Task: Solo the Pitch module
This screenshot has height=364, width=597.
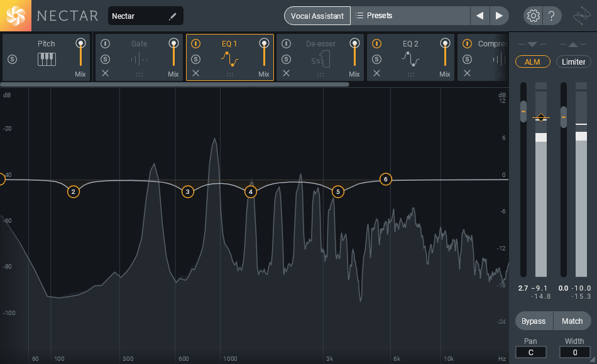Action: tap(12, 60)
